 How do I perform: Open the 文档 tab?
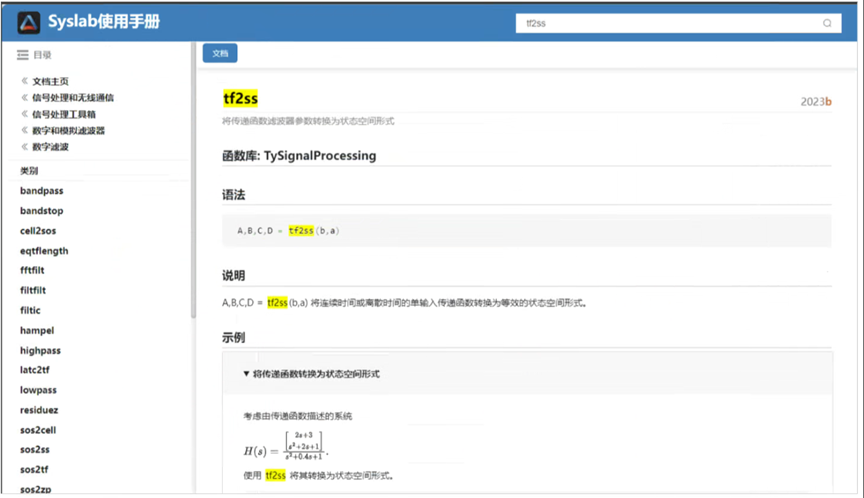click(x=220, y=53)
